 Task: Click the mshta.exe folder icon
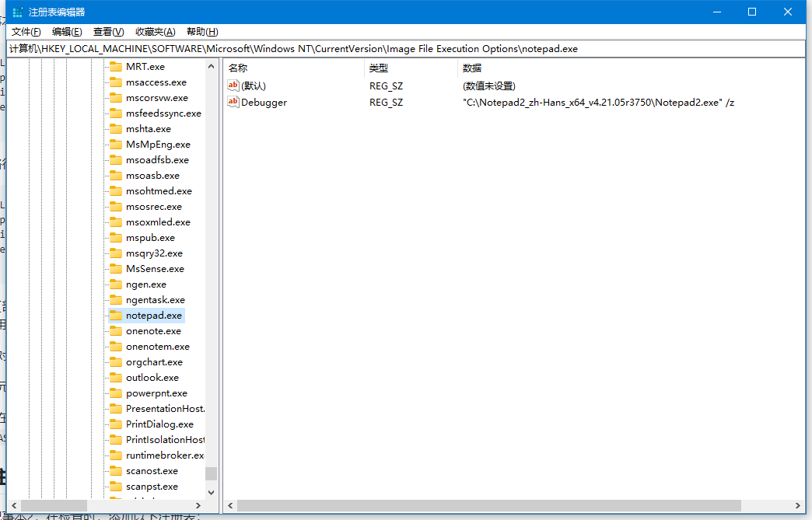[x=117, y=128]
